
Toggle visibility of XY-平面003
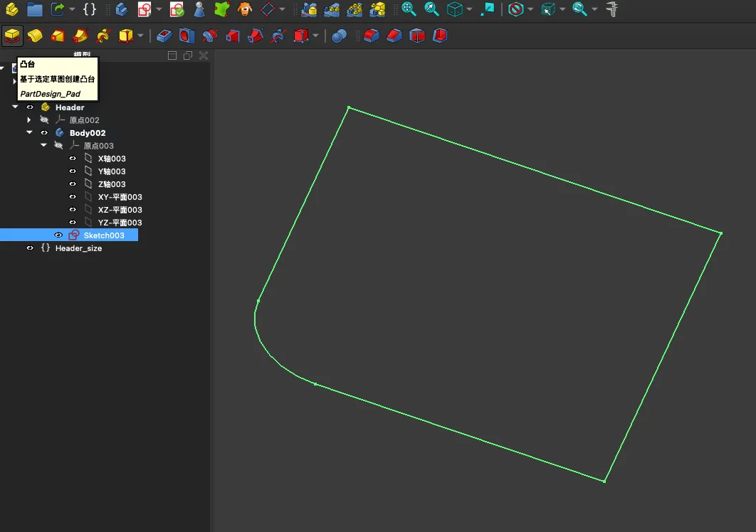(73, 197)
